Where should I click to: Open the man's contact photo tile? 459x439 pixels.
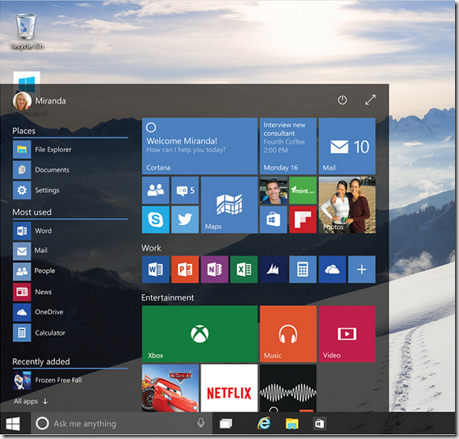273,190
